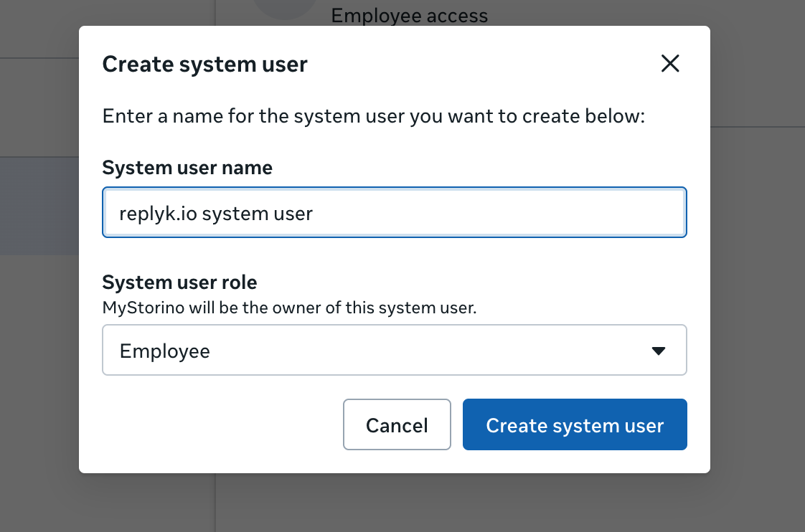Open the System user role dropdown

395,350
